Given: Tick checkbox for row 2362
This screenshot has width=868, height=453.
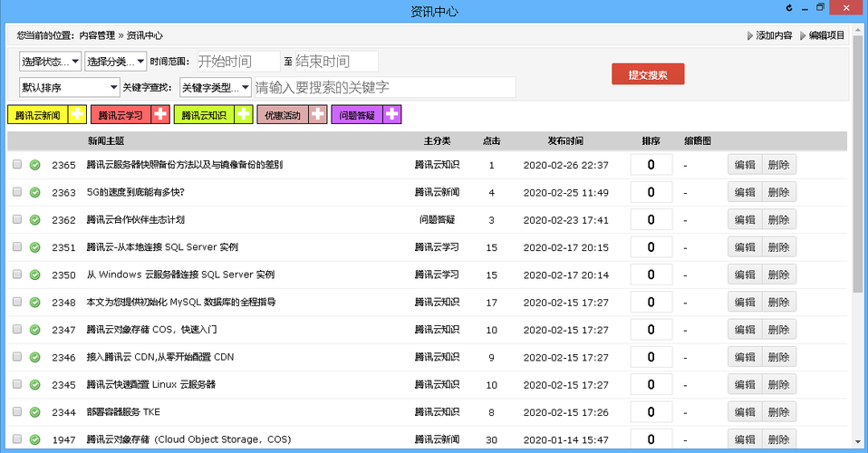Looking at the screenshot, I should click(x=17, y=219).
